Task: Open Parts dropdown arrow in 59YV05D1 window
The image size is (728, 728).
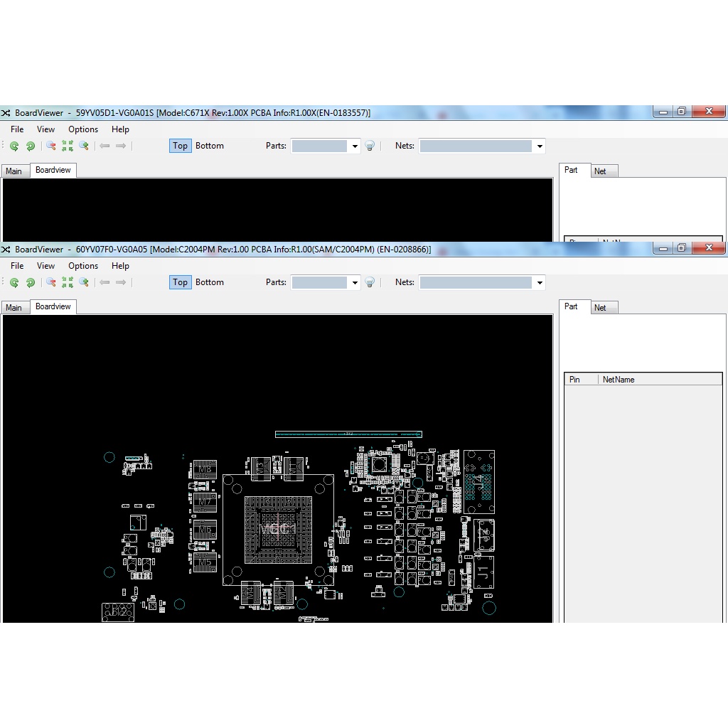Action: click(x=355, y=146)
